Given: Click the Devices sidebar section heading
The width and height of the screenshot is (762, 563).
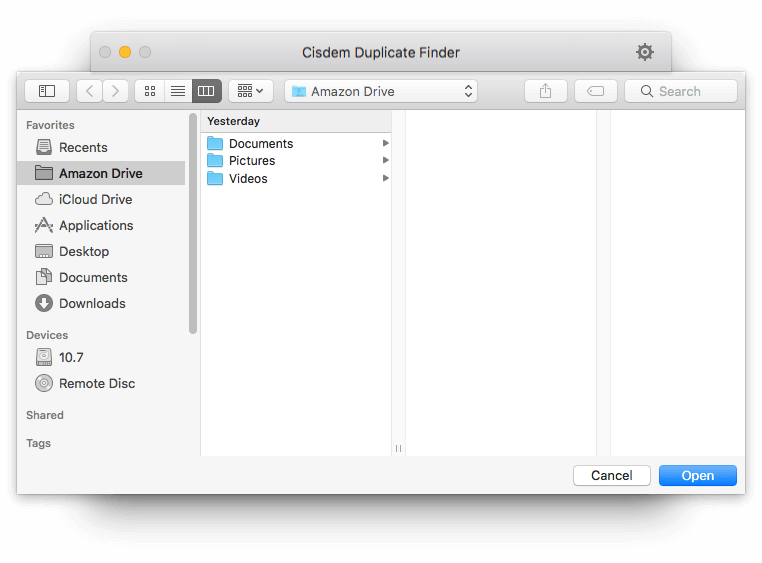Looking at the screenshot, I should click(x=47, y=335).
